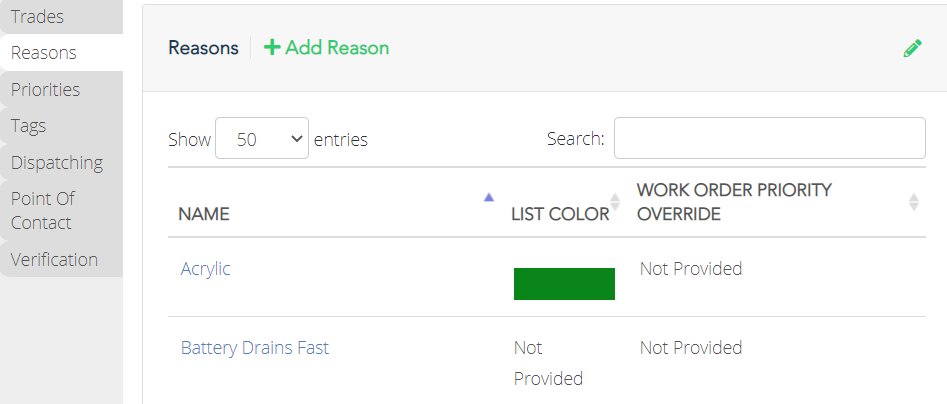Click the LIST COLOR column header
The width and height of the screenshot is (947, 404).
pyautogui.click(x=560, y=214)
